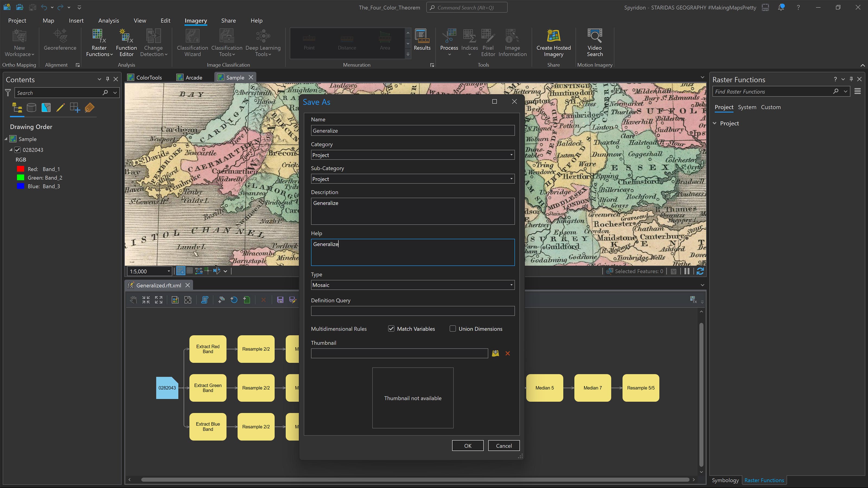The height and width of the screenshot is (488, 868).
Task: Collapse the Project section in Raster Functions
Action: point(715,123)
